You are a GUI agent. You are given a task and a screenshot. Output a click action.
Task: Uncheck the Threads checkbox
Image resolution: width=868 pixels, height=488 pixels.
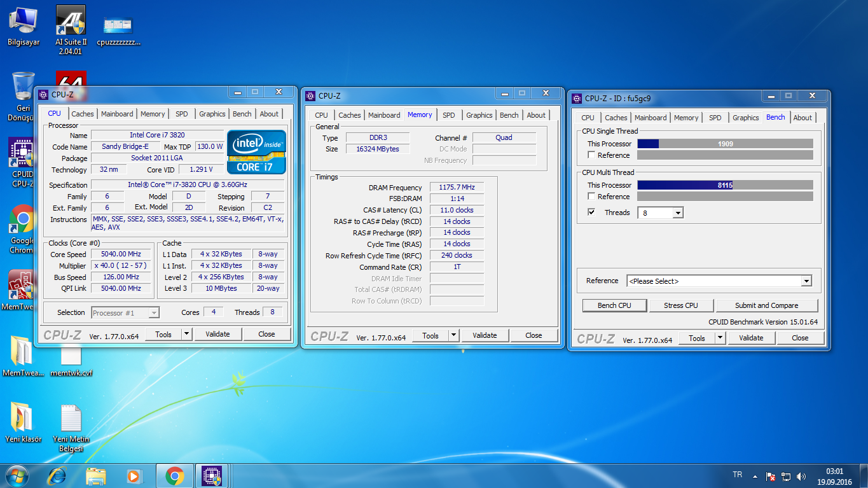tap(591, 213)
